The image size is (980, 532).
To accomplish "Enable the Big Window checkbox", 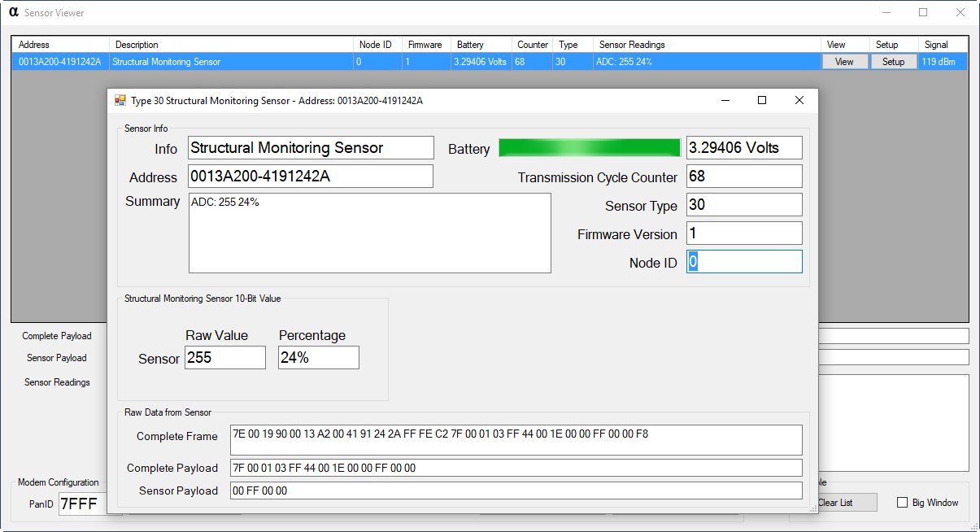I will point(902,503).
